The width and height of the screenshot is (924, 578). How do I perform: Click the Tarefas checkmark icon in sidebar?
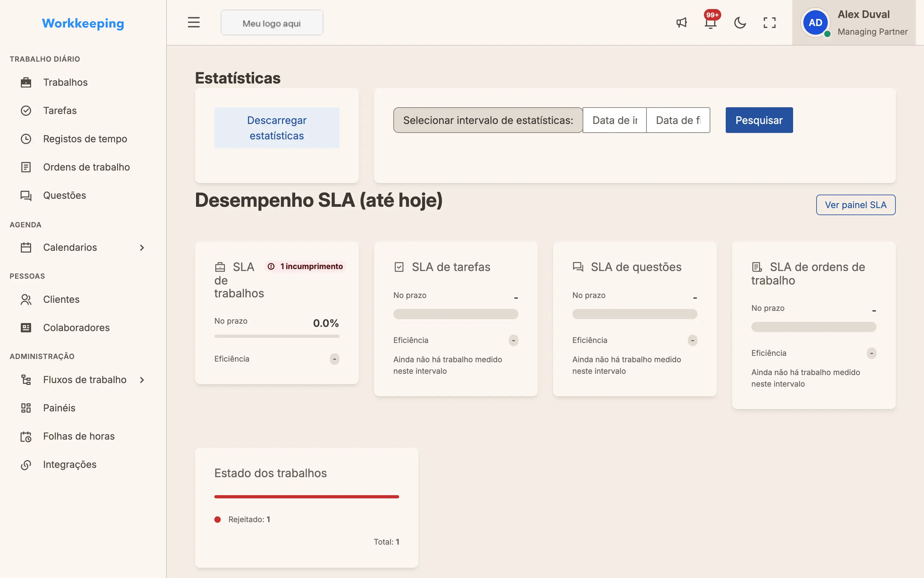coord(26,110)
